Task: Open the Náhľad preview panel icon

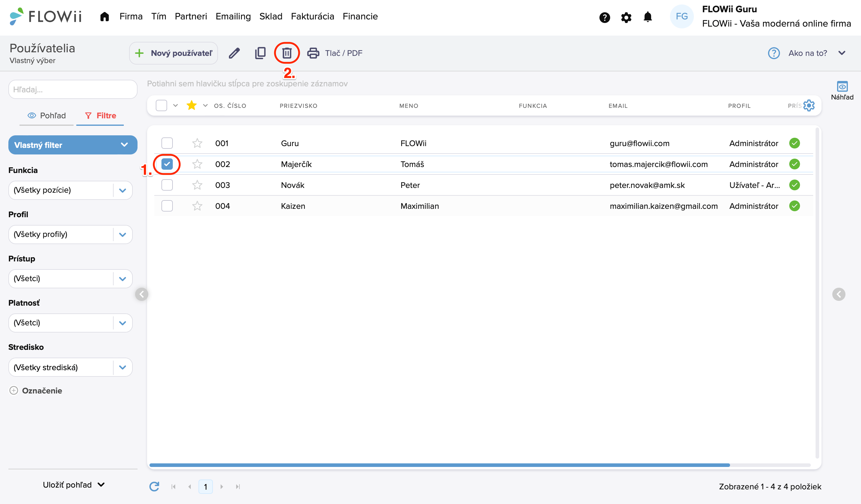Action: 842,86
